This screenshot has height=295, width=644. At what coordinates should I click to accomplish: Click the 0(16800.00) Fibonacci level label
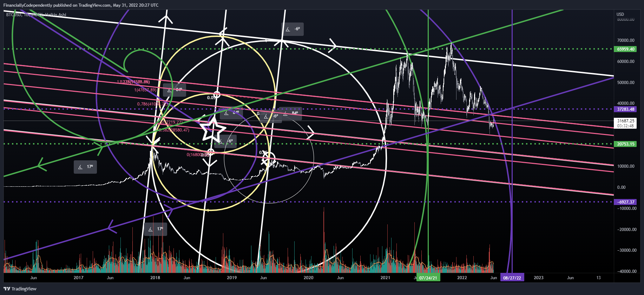[x=198, y=155]
